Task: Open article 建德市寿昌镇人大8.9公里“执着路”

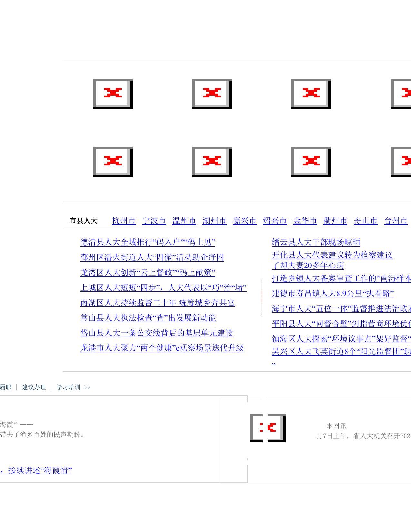Action: click(x=333, y=294)
